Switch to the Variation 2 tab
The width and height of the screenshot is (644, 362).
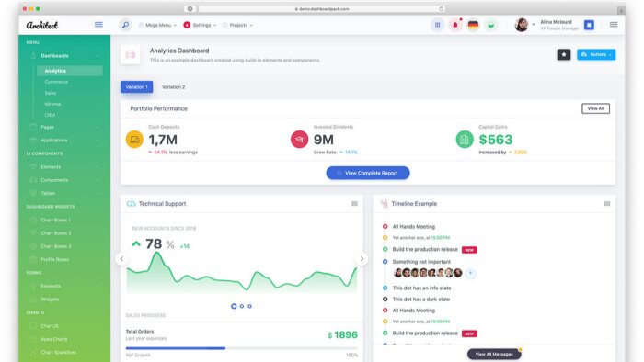(x=173, y=87)
